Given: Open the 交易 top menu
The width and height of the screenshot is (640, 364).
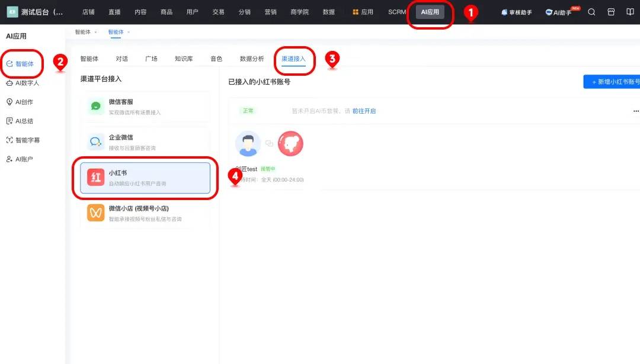Looking at the screenshot, I should [x=218, y=12].
